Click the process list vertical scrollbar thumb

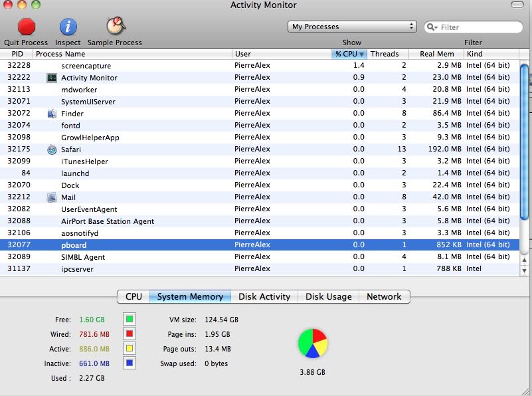[x=524, y=142]
